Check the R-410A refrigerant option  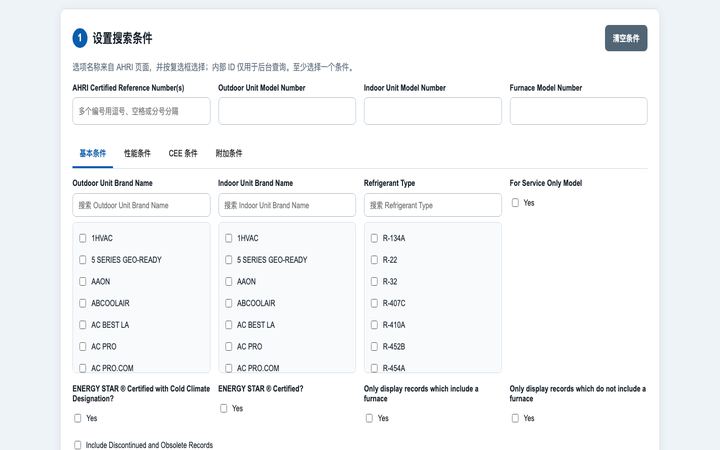click(x=374, y=325)
